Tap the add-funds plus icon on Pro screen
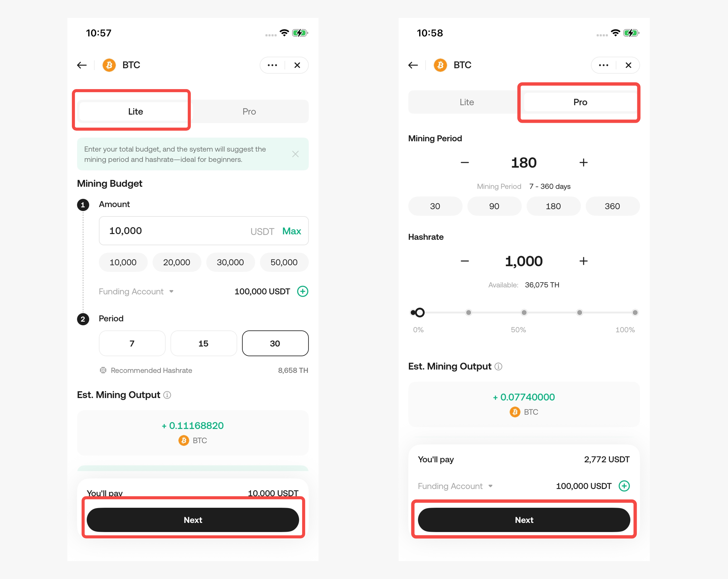Screen dimensions: 728x579 (x=624, y=486)
